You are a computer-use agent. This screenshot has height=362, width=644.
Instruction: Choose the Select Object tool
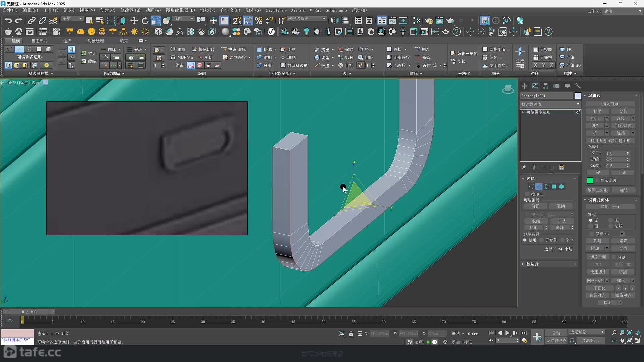point(89,21)
